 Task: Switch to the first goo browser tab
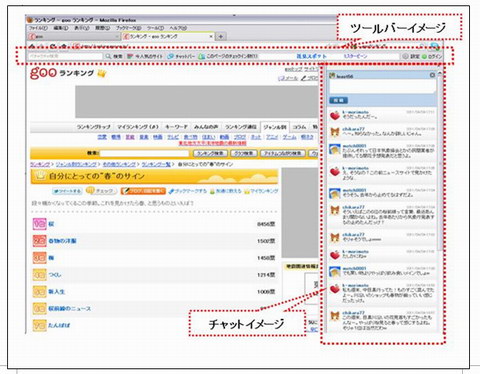point(73,36)
